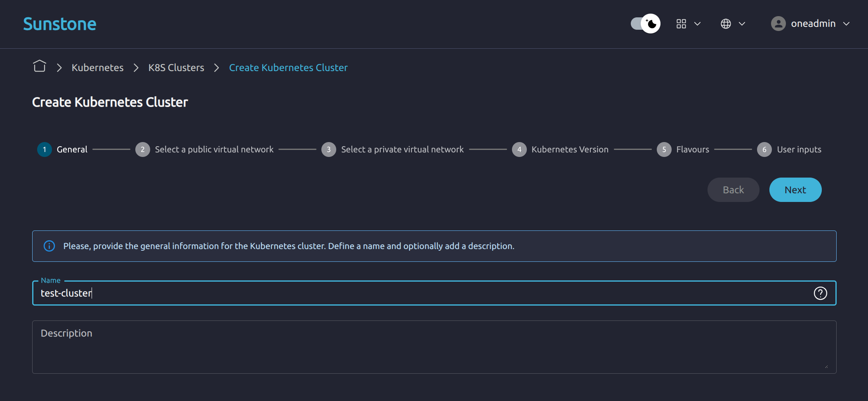Expand the oneadmin dropdown chevron
Viewport: 868px width, 401px height.
click(846, 24)
